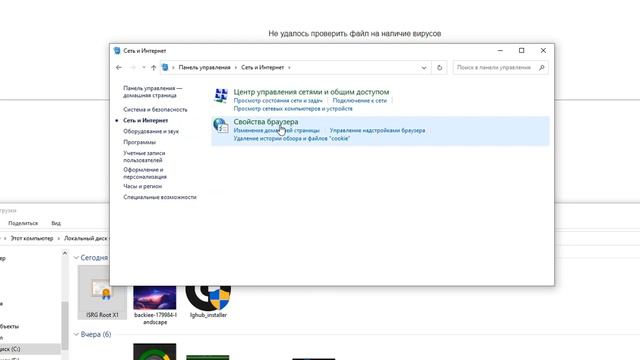Select Сеть и Интернет in sidebar
This screenshot has height=360, width=640.
coord(145,120)
